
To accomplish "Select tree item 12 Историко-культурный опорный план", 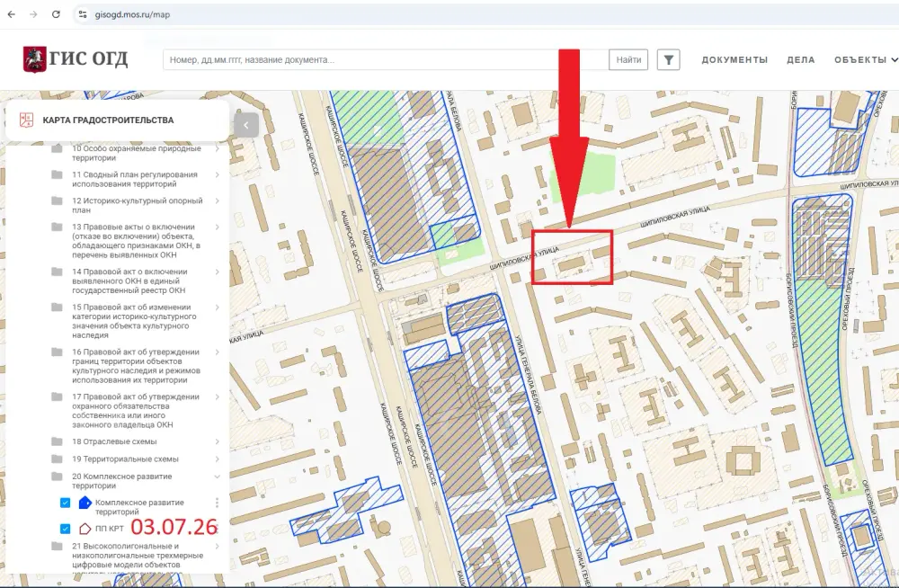I will [137, 205].
